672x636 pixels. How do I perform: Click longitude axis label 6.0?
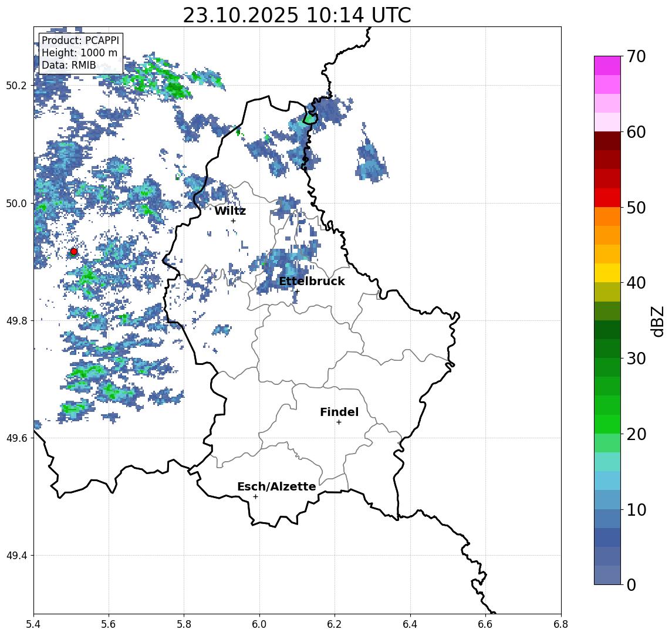pyautogui.click(x=260, y=624)
